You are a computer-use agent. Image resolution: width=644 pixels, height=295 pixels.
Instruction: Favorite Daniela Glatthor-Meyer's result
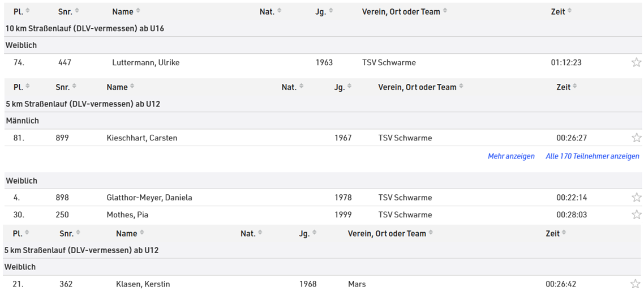tap(636, 198)
